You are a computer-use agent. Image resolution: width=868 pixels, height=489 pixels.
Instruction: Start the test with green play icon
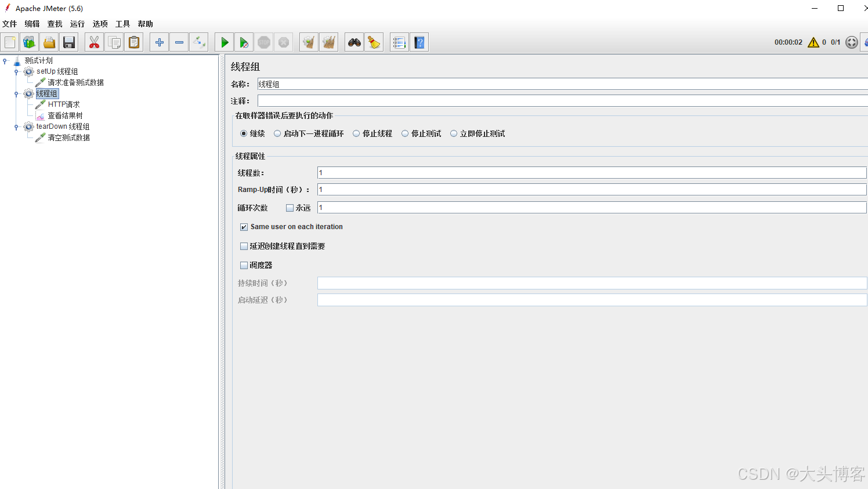tap(225, 42)
